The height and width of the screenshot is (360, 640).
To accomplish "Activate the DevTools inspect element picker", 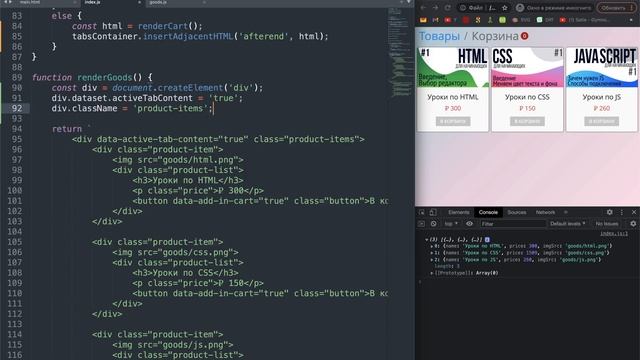I will pos(422,212).
